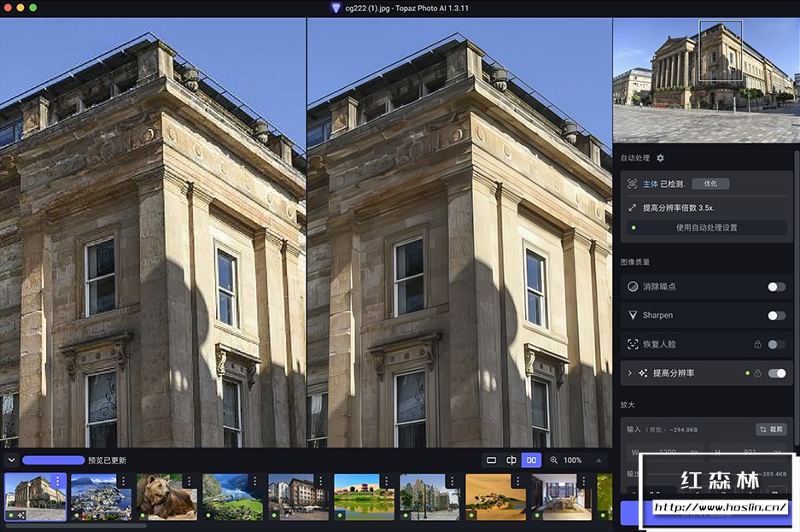Image resolution: width=800 pixels, height=532 pixels.
Task: Open the 自动处理 settings gear
Action: click(x=660, y=158)
